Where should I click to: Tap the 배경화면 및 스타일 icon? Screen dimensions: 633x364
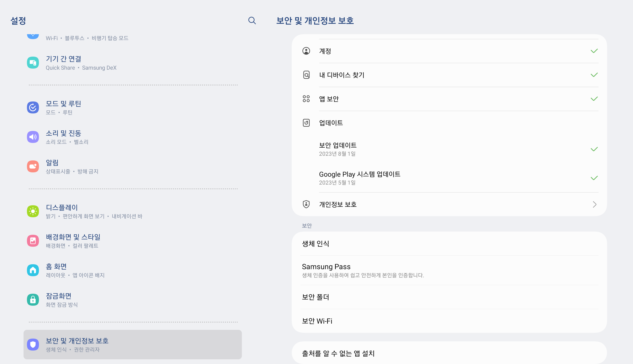(33, 241)
